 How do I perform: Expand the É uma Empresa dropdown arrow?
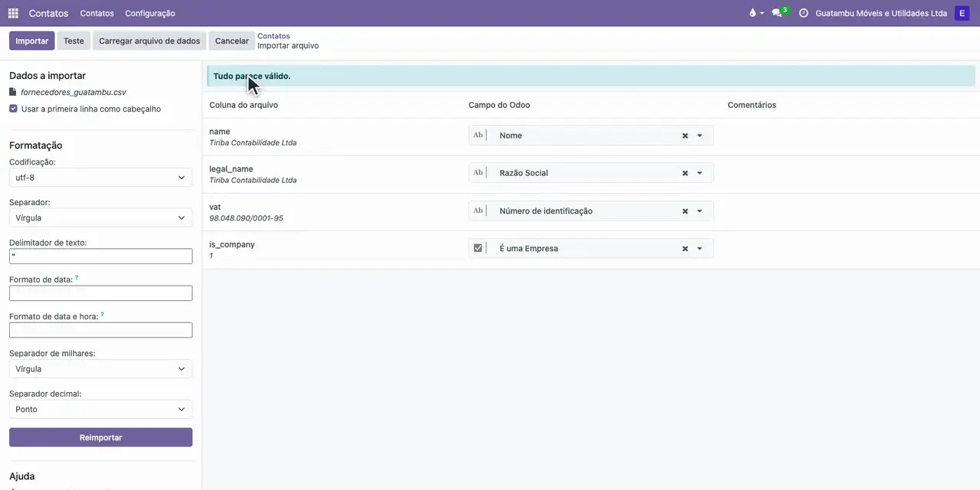(x=700, y=249)
